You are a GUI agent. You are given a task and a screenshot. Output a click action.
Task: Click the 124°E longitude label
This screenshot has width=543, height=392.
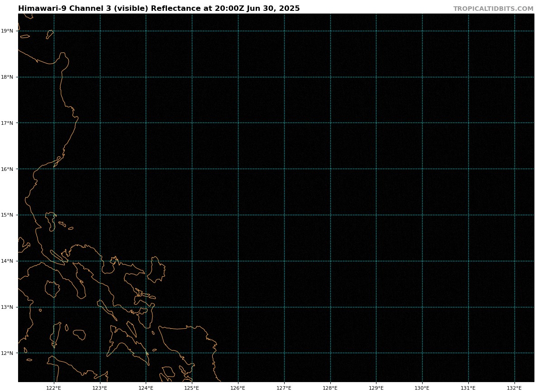point(146,388)
